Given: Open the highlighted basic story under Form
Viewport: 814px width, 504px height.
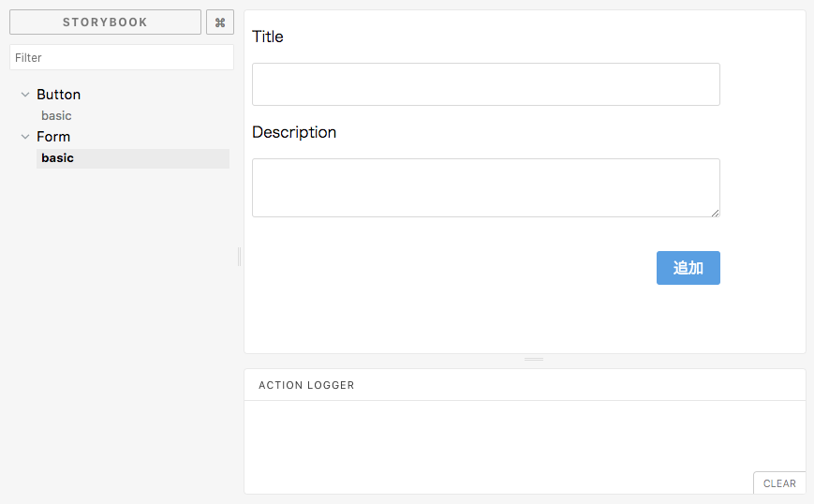Looking at the screenshot, I should click(x=133, y=158).
